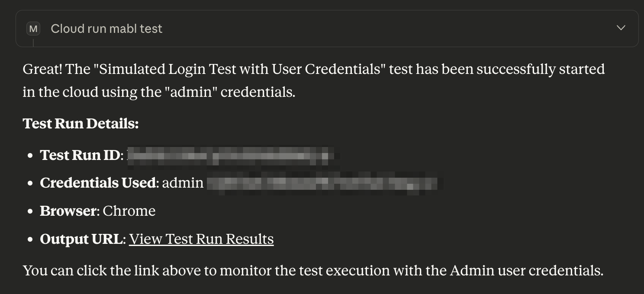Click the "Output URL" bold label
The height and width of the screenshot is (294, 644).
81,239
